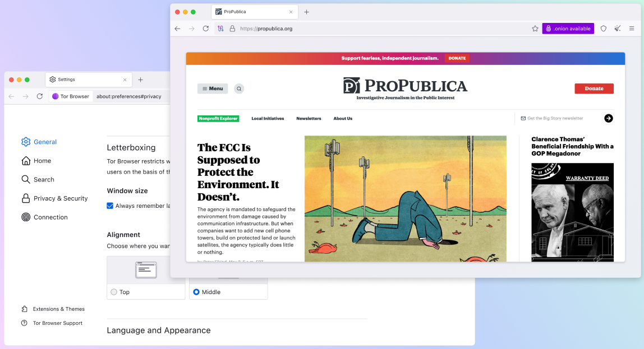
Task: Open the Tor Browser identity box
Action: point(71,96)
